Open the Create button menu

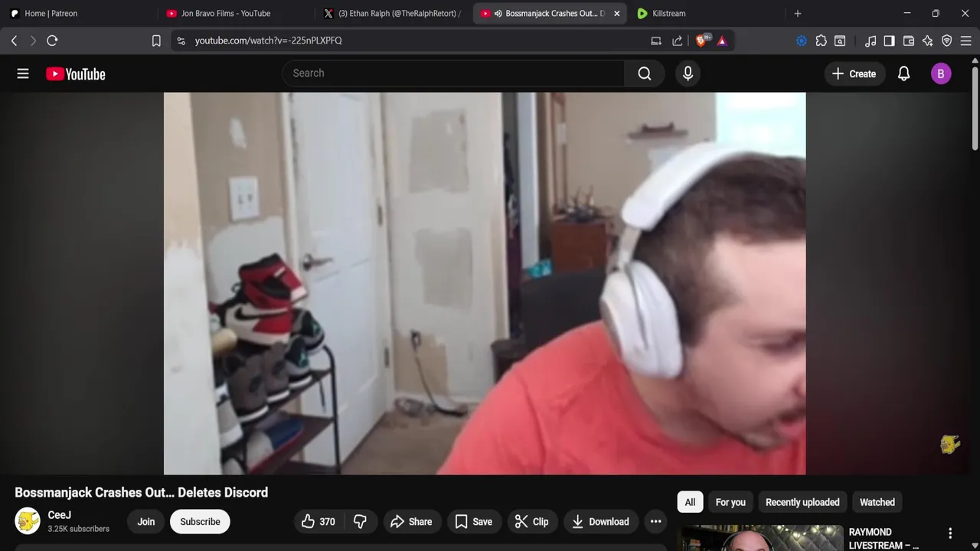pos(854,73)
